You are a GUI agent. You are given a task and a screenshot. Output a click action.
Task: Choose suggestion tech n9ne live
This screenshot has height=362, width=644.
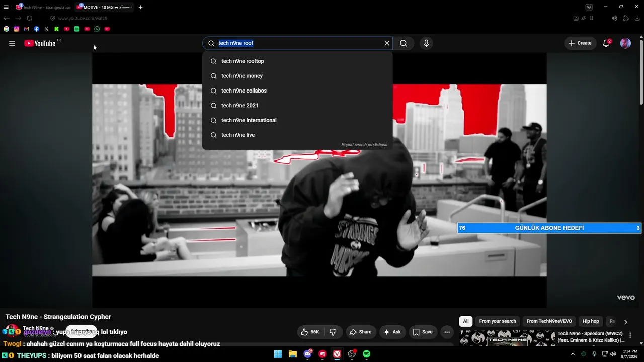coord(297,135)
